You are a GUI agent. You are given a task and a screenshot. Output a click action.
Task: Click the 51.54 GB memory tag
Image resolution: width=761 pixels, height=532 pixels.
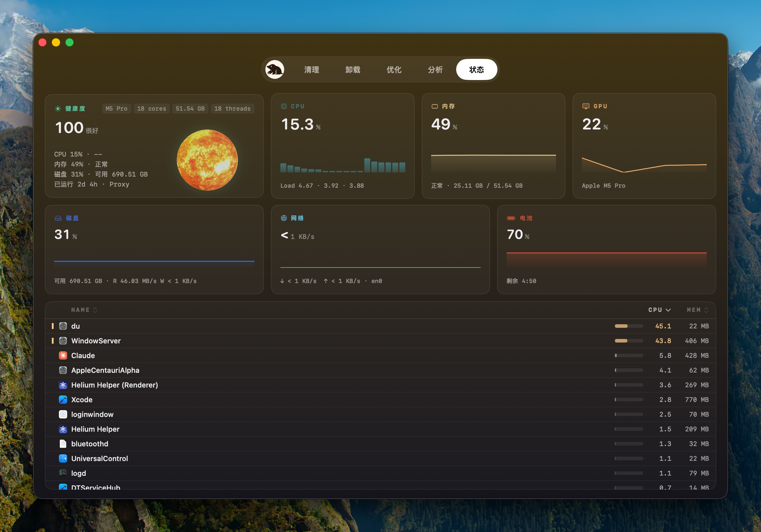tap(190, 109)
